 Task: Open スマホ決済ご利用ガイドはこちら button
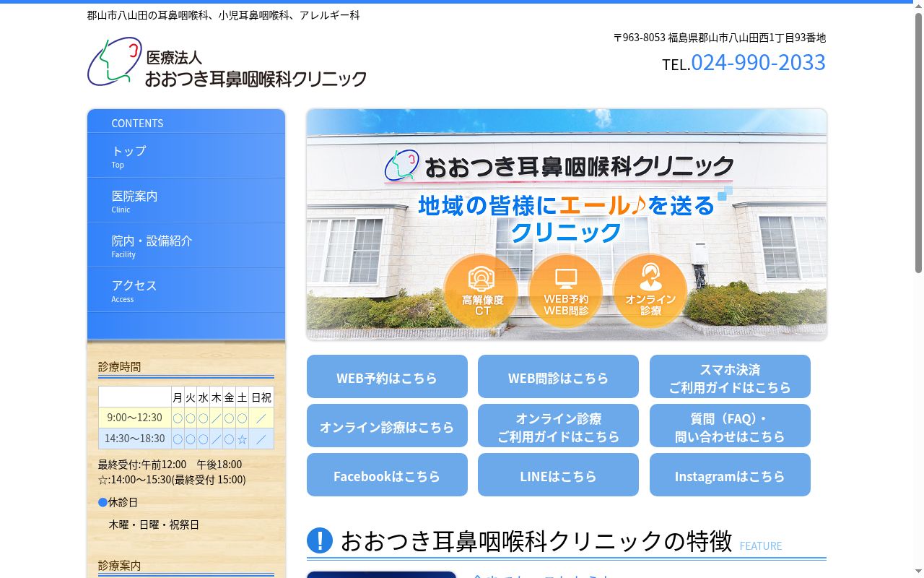(x=730, y=376)
